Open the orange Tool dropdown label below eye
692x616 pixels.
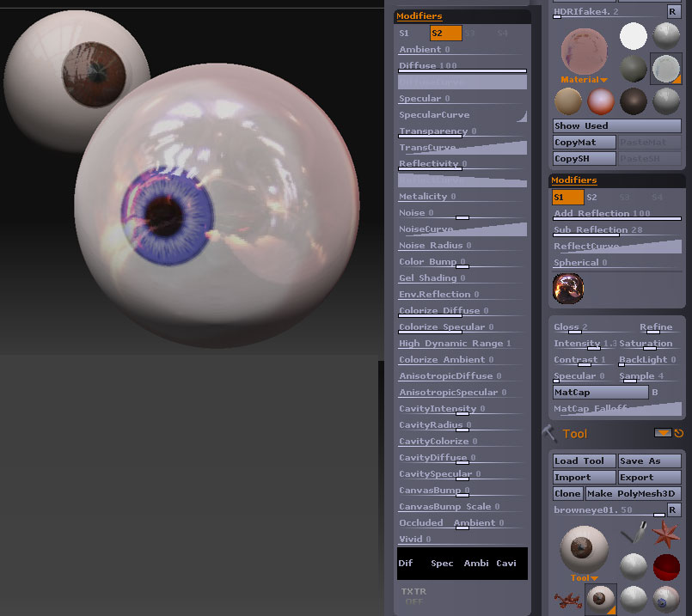coord(584,577)
